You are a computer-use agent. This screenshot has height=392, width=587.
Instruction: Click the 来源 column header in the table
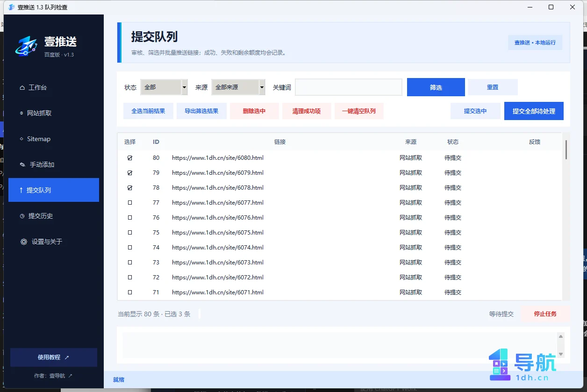coord(411,142)
